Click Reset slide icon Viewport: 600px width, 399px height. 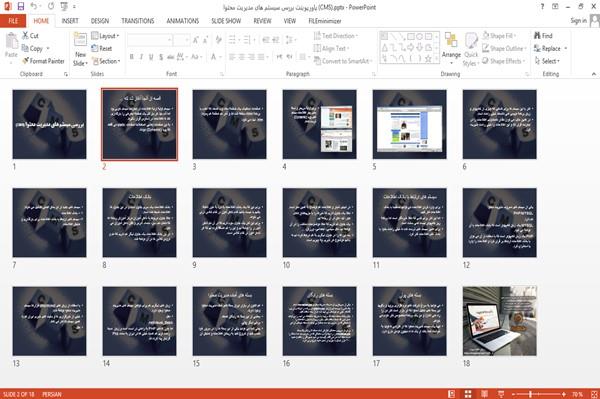[95, 48]
